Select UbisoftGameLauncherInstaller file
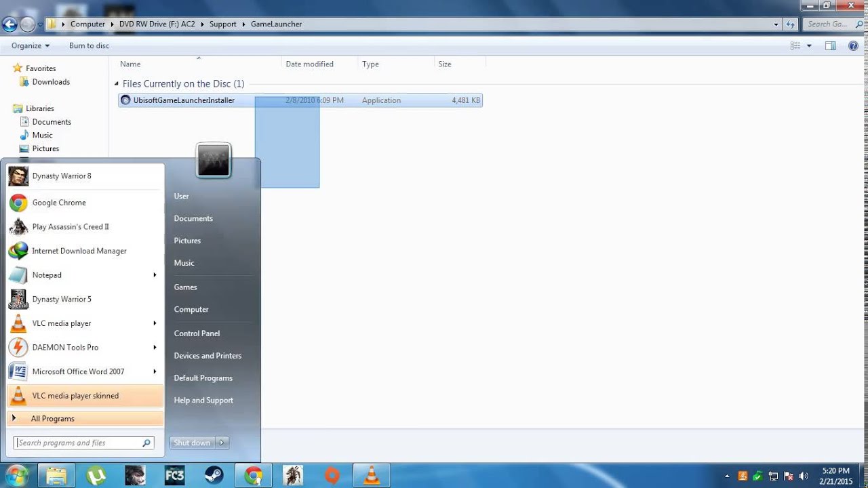Screen dimensions: 868x488 click(x=300, y=100)
